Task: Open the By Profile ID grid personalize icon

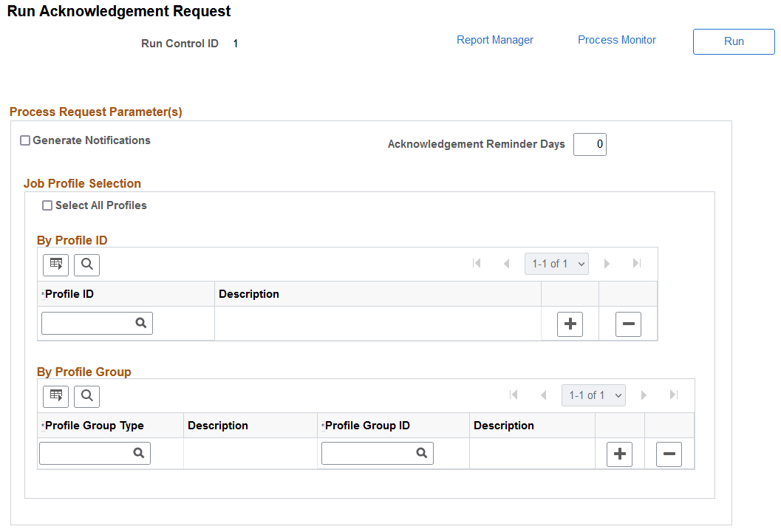Action: (x=55, y=265)
